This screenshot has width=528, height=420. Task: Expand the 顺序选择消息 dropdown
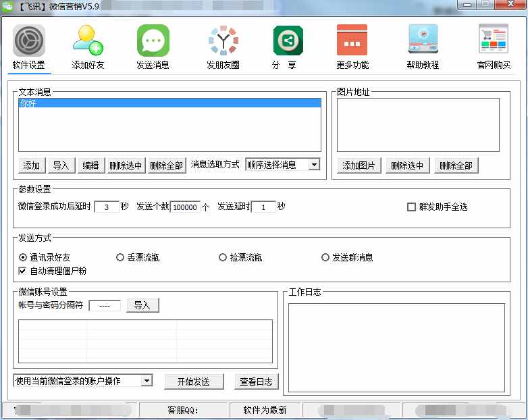(x=314, y=165)
